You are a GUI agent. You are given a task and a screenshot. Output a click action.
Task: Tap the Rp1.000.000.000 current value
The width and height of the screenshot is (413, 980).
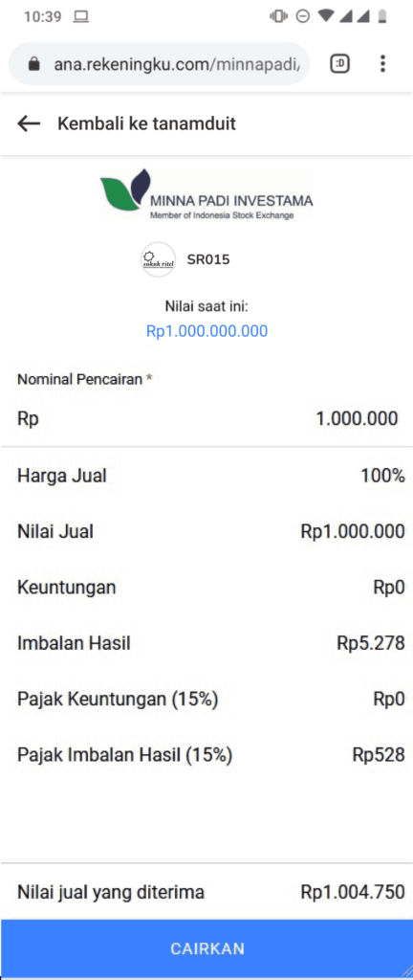(207, 331)
